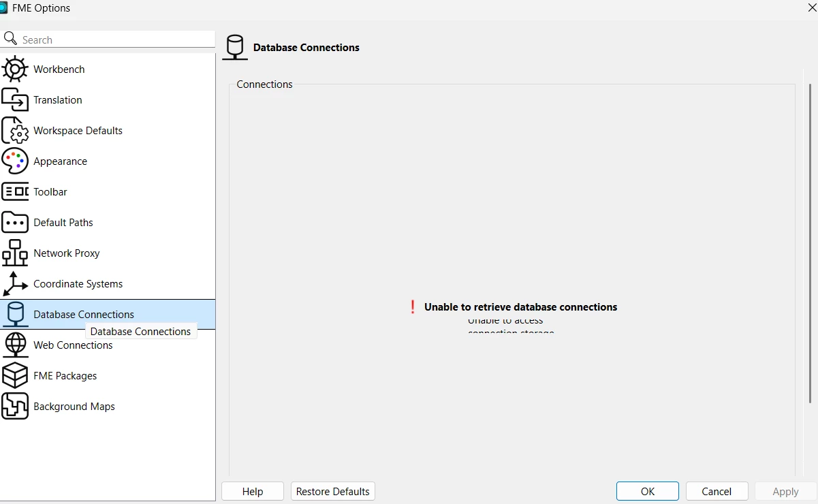818x504 pixels.
Task: Click the Restore Defaults button
Action: click(x=333, y=491)
